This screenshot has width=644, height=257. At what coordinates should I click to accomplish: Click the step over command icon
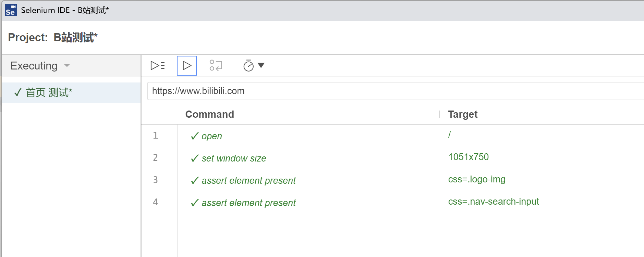tap(216, 65)
